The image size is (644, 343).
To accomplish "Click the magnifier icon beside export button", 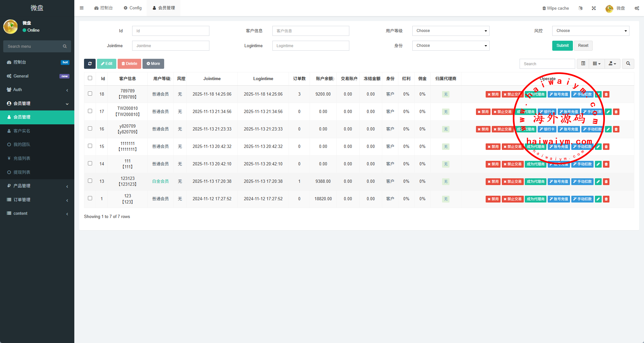I will pos(628,64).
